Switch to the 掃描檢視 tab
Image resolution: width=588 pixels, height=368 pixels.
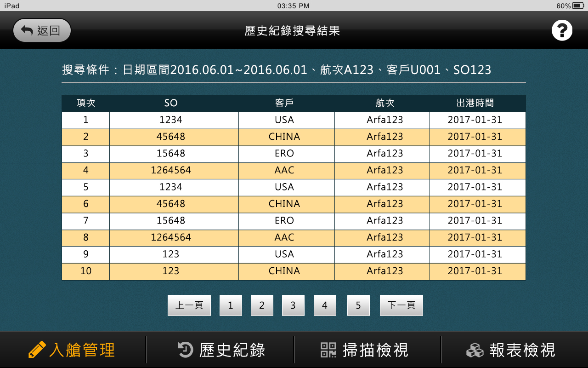point(375,350)
